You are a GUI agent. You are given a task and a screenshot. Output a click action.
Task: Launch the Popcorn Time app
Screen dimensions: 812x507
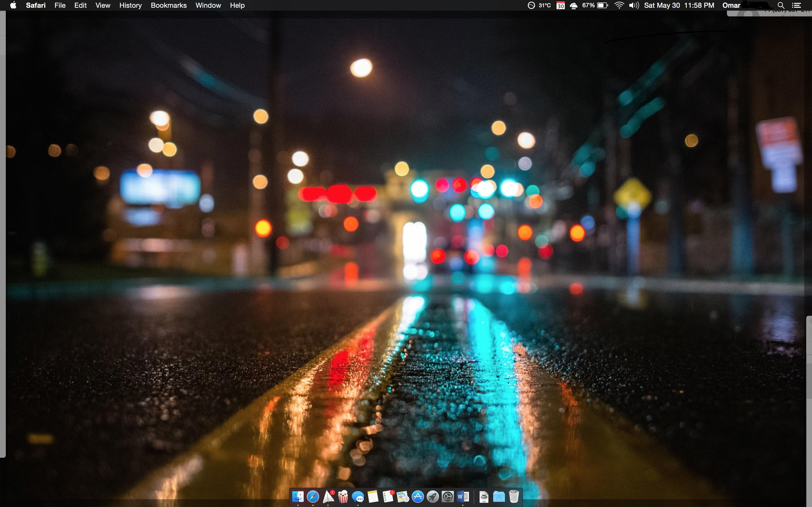[x=343, y=497]
